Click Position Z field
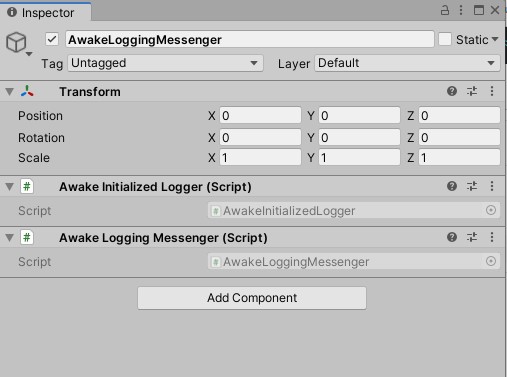The height and width of the screenshot is (377, 507). (459, 116)
